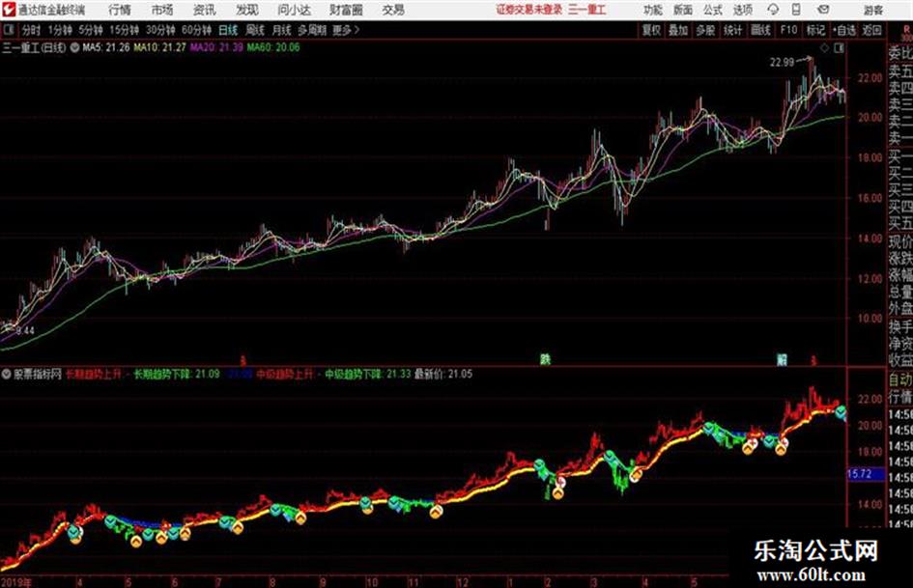Click the 2019年 date axis label

click(x=16, y=581)
